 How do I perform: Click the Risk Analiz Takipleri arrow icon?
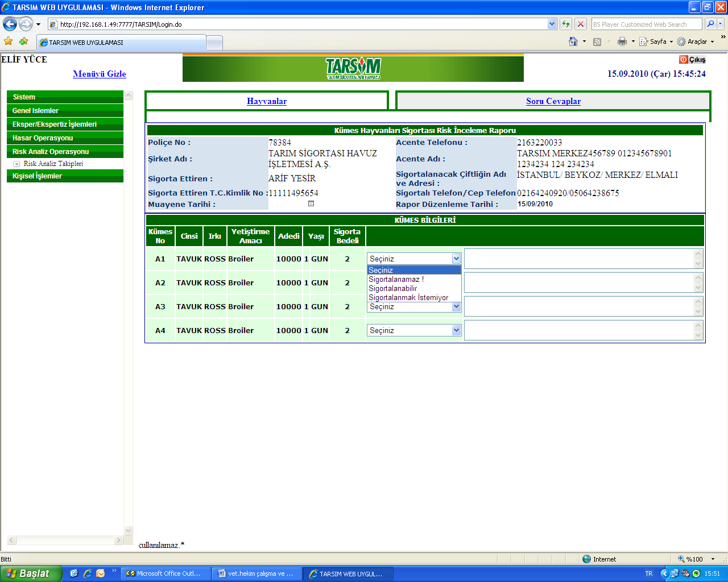coord(16,164)
